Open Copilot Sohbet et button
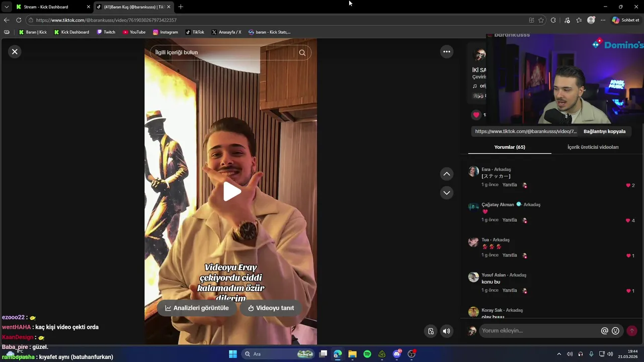This screenshot has height=362, width=644. [625, 20]
